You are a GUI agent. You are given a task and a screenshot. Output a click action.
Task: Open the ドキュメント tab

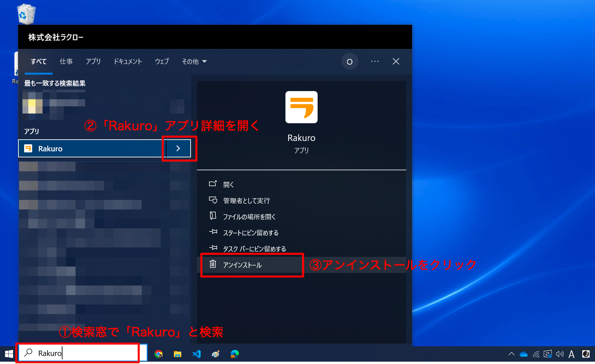(128, 62)
